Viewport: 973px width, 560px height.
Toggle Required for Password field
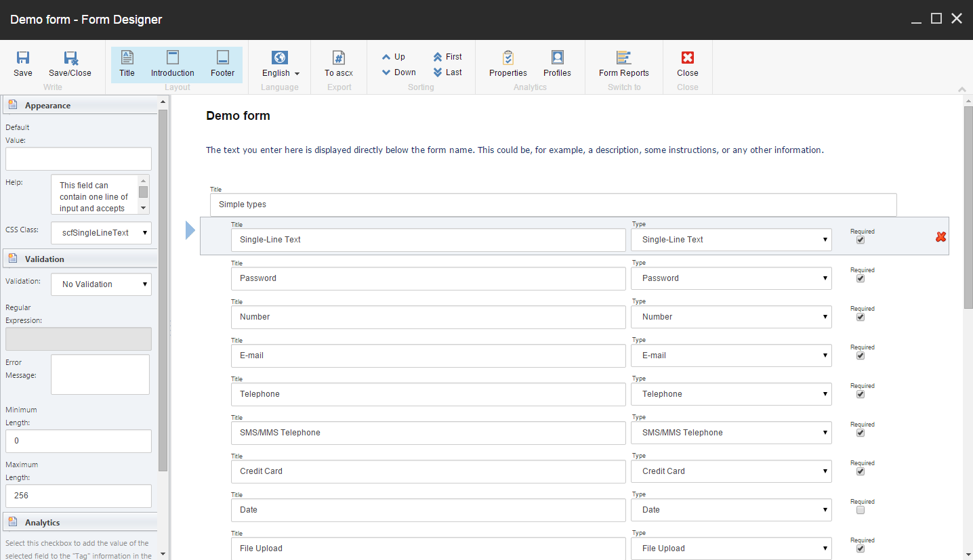pyautogui.click(x=861, y=278)
